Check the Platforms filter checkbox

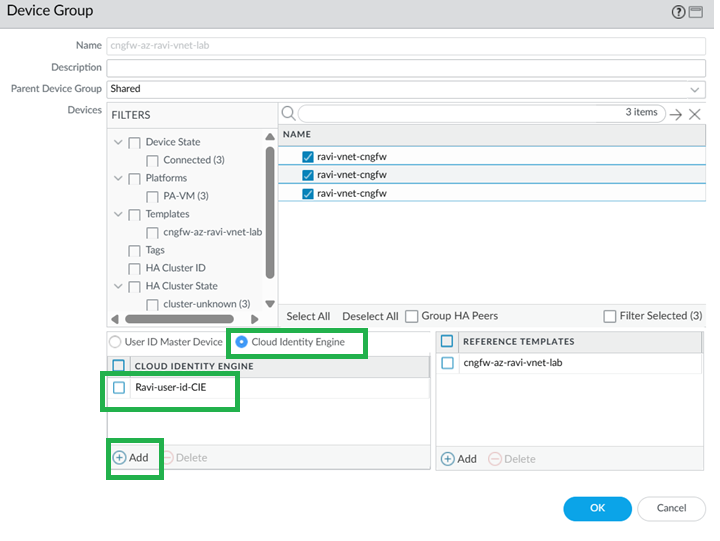pyautogui.click(x=134, y=179)
